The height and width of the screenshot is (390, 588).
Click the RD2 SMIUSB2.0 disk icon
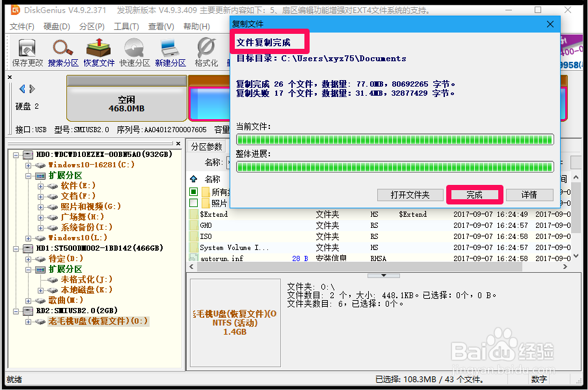[x=28, y=311]
